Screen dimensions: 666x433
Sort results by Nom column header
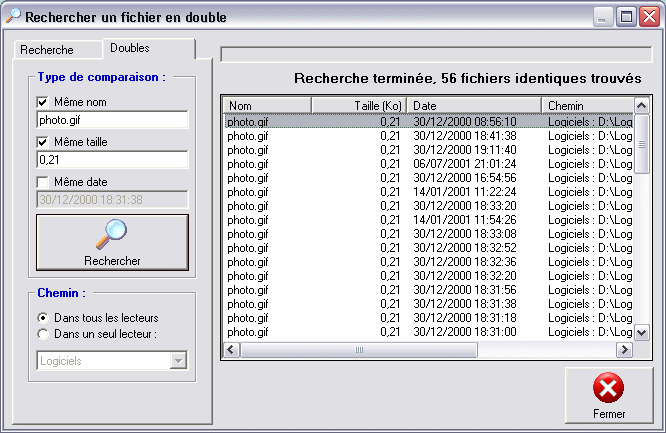pyautogui.click(x=266, y=105)
